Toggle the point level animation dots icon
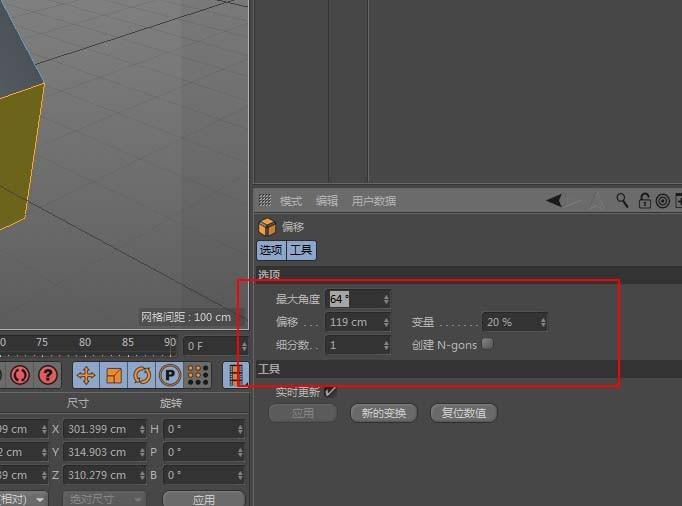682x506 pixels. point(198,375)
